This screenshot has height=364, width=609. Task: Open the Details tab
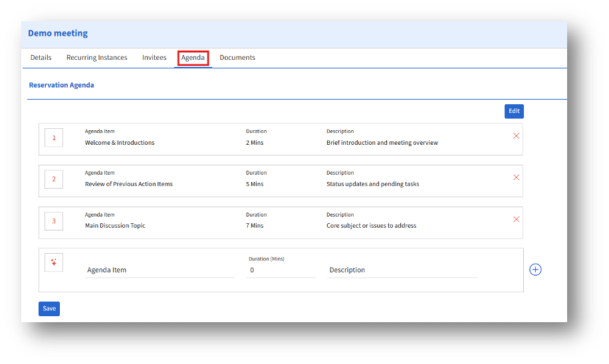(41, 58)
